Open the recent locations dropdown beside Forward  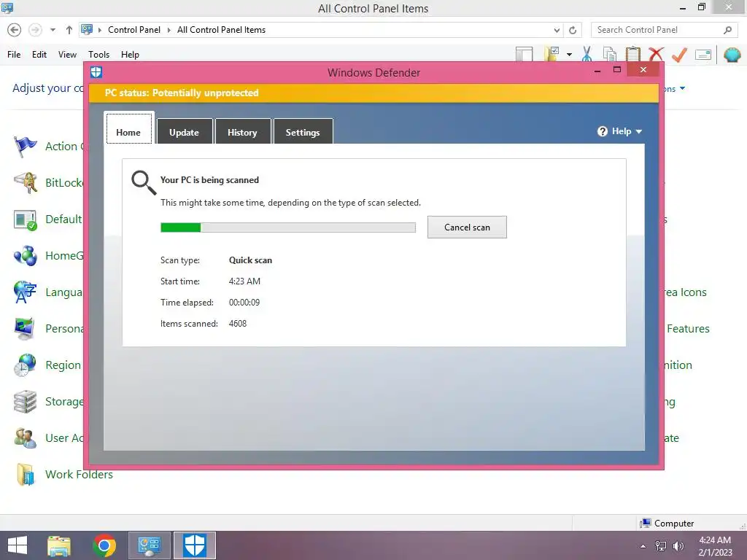point(53,30)
